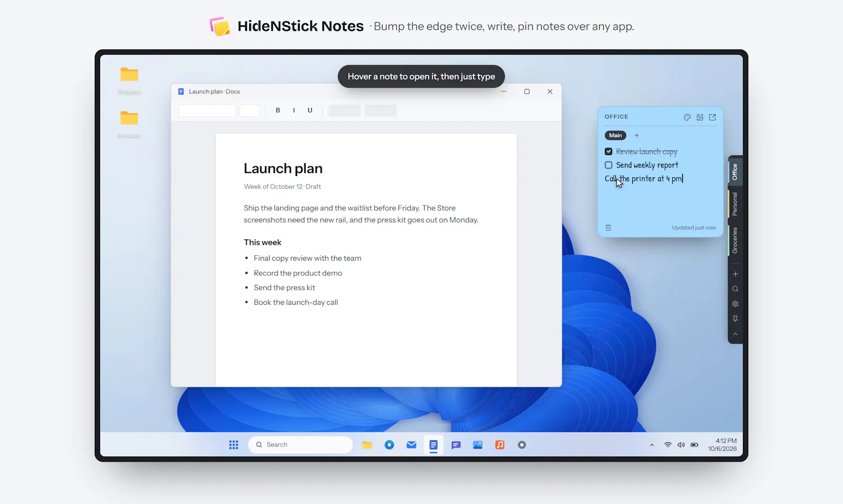Show hidden system tray icons chevron
Image resolution: width=843 pixels, height=504 pixels.
pos(652,445)
